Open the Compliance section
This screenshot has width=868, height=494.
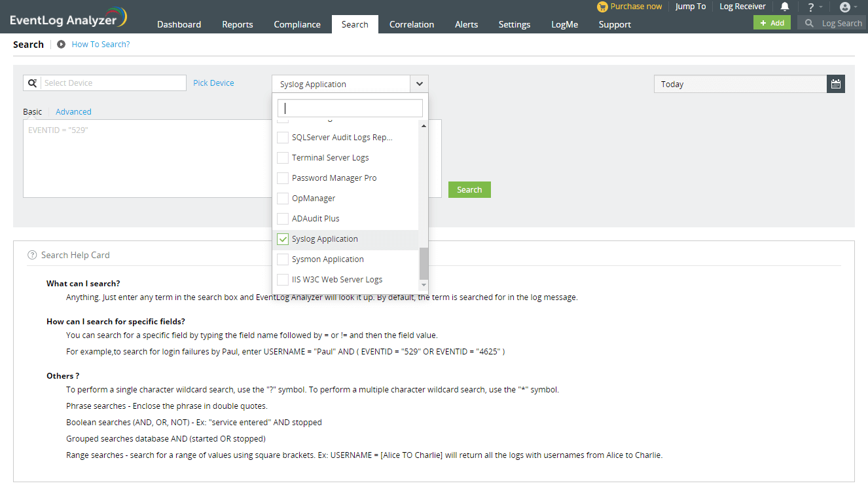[297, 24]
